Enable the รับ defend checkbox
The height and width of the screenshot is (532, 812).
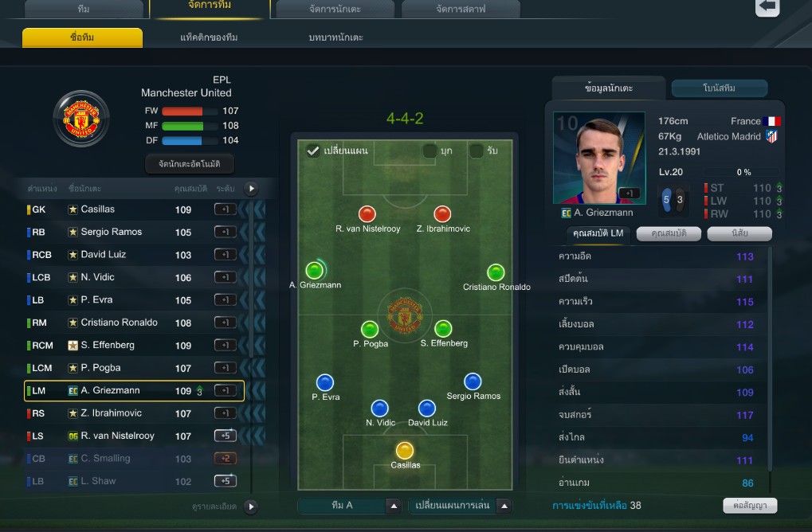point(477,151)
